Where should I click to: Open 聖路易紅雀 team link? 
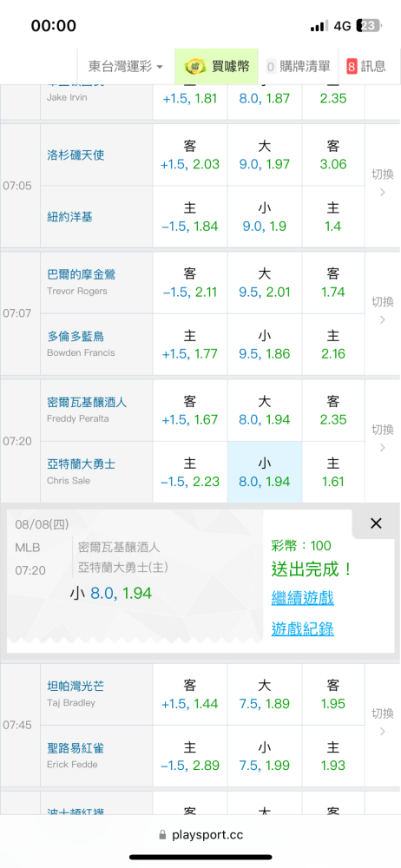[76, 748]
